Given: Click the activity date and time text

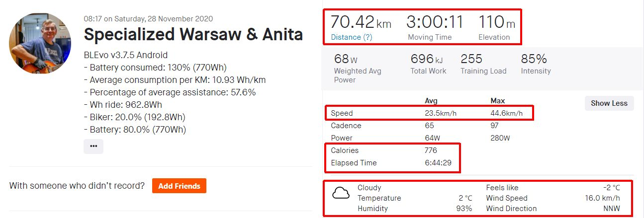Looking at the screenshot, I should (x=148, y=19).
